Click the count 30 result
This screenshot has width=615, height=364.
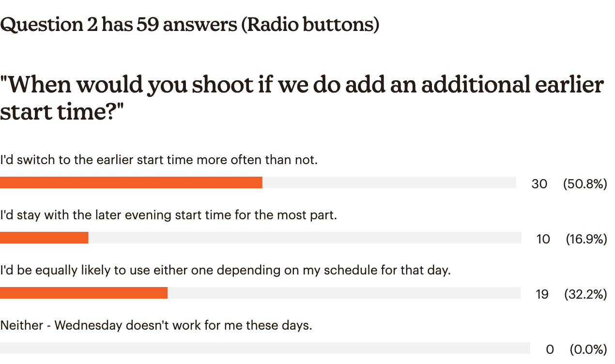pos(539,184)
